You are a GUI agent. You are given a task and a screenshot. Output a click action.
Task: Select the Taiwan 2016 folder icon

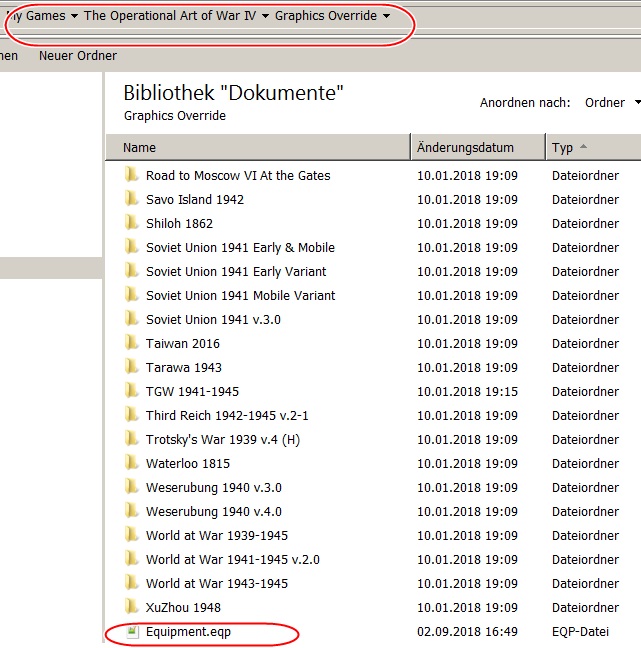(x=131, y=343)
